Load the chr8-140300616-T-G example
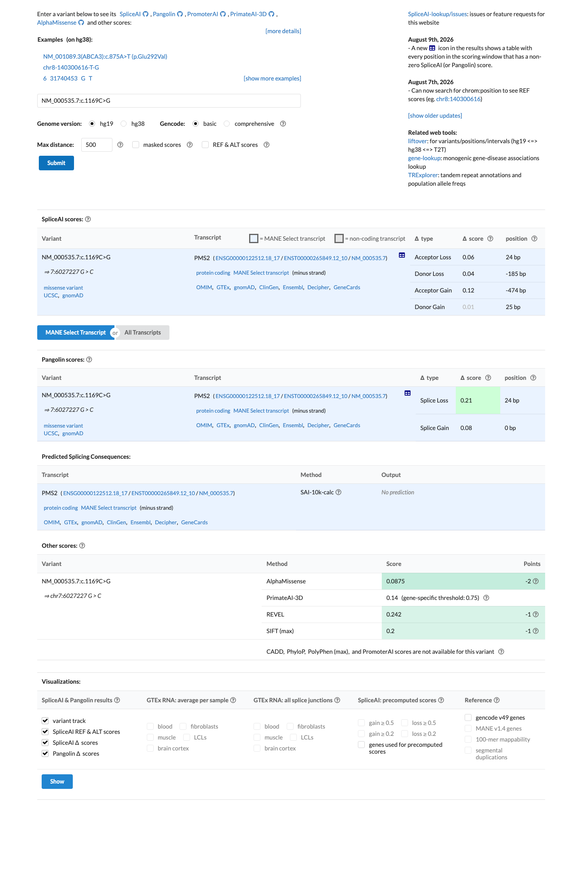 [x=71, y=68]
